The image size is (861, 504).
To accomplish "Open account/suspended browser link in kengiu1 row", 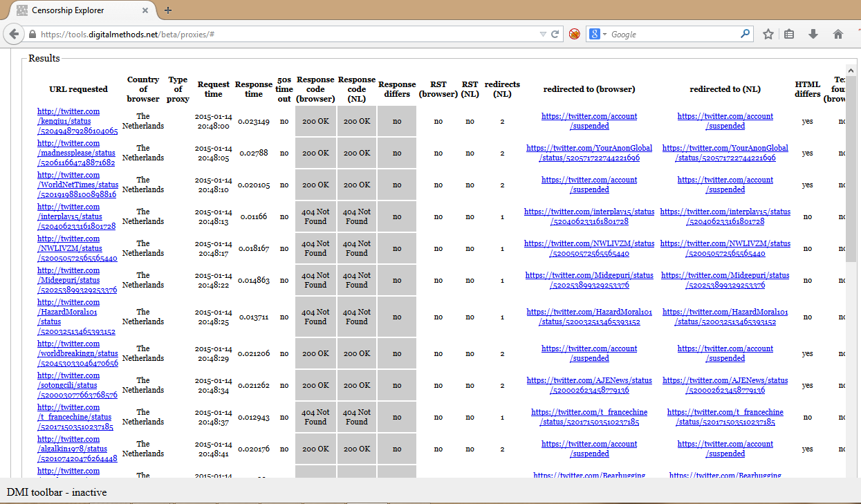I will (589, 121).
